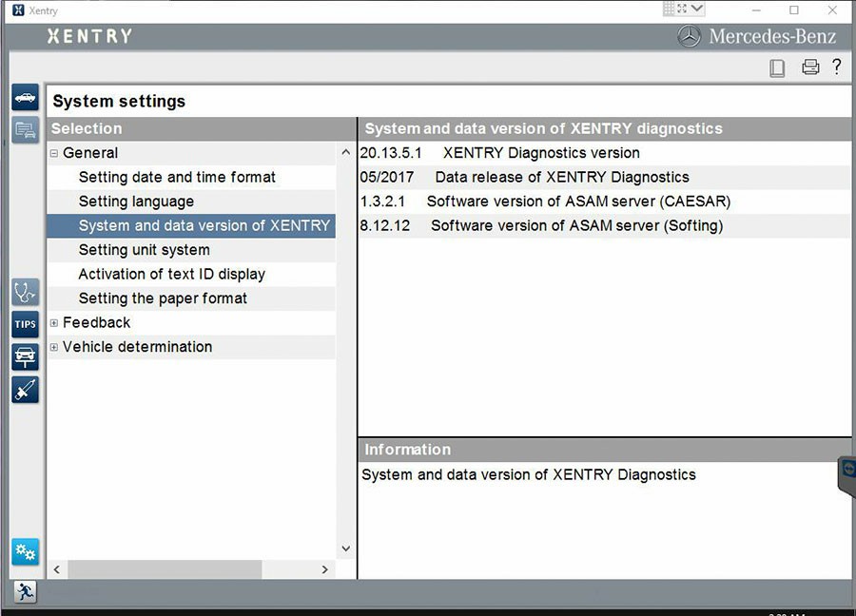Image resolution: width=856 pixels, height=616 pixels.
Task: Open the diagnosis stethoscope icon
Action: pos(26,292)
